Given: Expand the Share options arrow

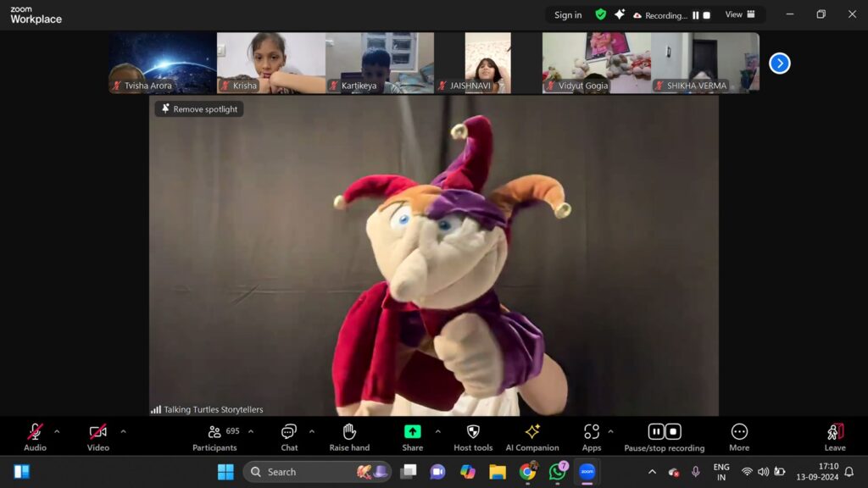Looking at the screenshot, I should click(437, 431).
